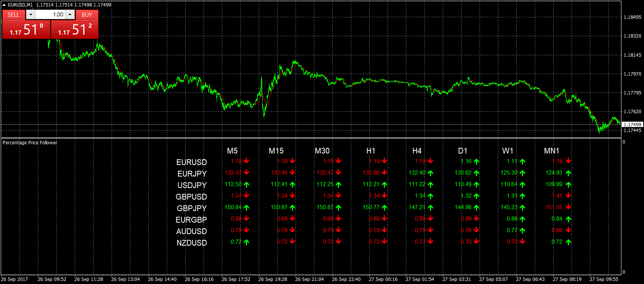Click the H1 column header
Viewport: 644px width, 284px height.
[x=371, y=151]
